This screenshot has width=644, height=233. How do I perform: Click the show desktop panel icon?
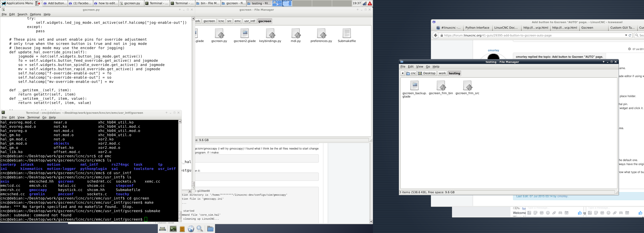38,3
